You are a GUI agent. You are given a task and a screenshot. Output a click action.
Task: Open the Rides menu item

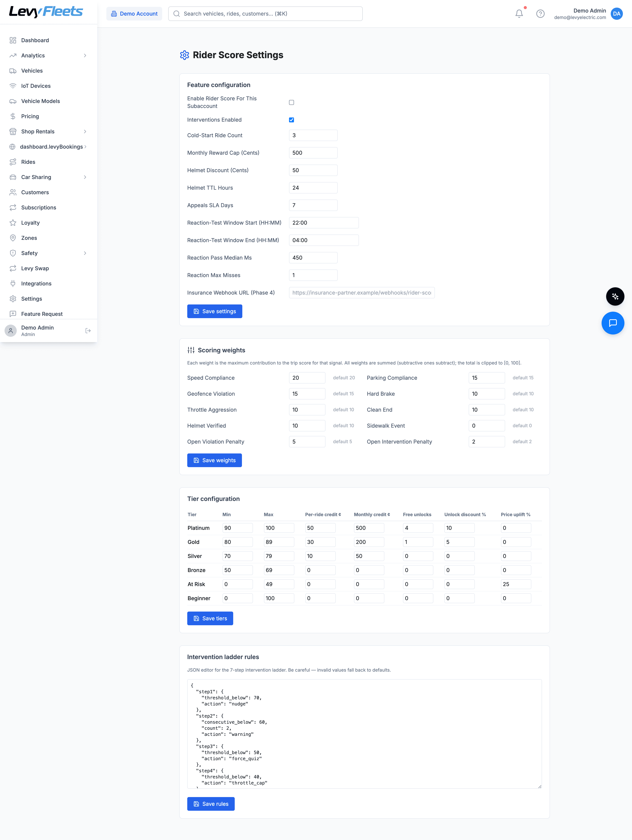(49, 162)
